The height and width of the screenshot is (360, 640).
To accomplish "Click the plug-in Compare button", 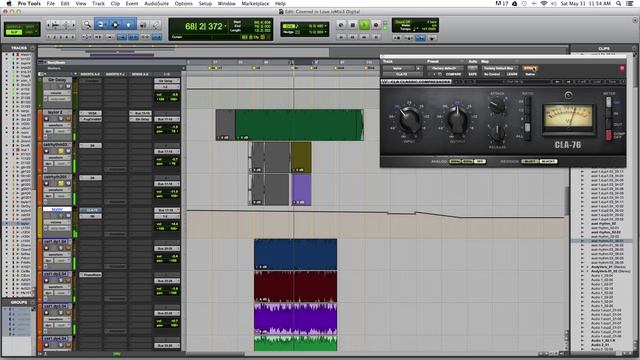I will pyautogui.click(x=453, y=74).
